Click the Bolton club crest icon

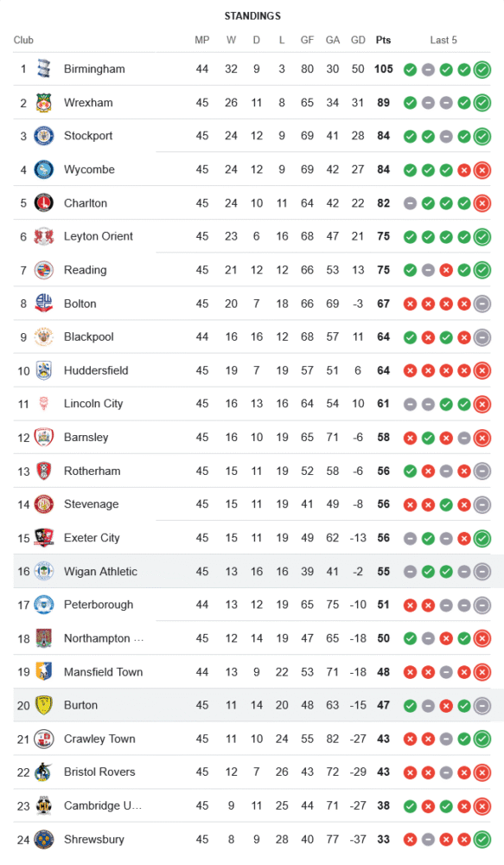pyautogui.click(x=43, y=304)
